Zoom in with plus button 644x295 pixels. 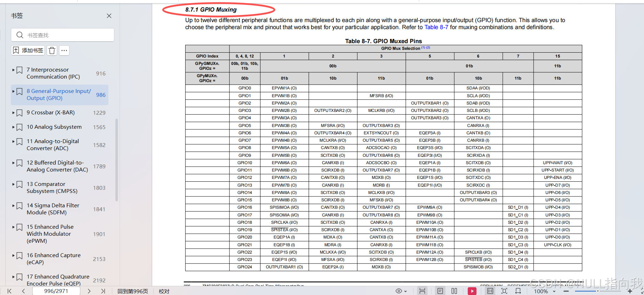pos(630,291)
